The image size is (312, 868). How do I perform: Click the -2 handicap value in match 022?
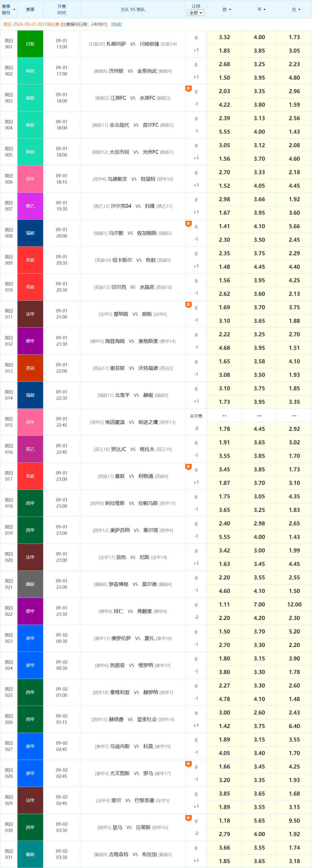tap(196, 617)
